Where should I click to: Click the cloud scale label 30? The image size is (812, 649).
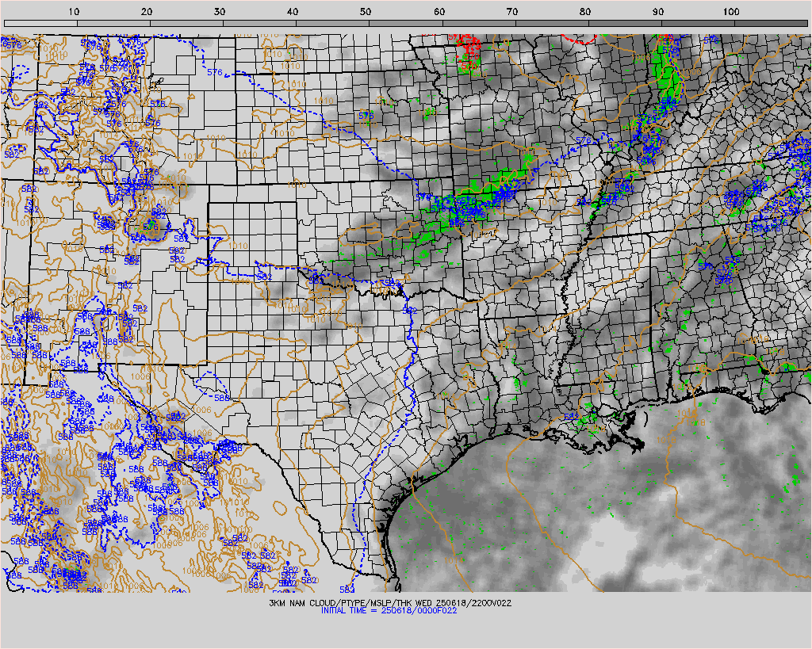[220, 11]
